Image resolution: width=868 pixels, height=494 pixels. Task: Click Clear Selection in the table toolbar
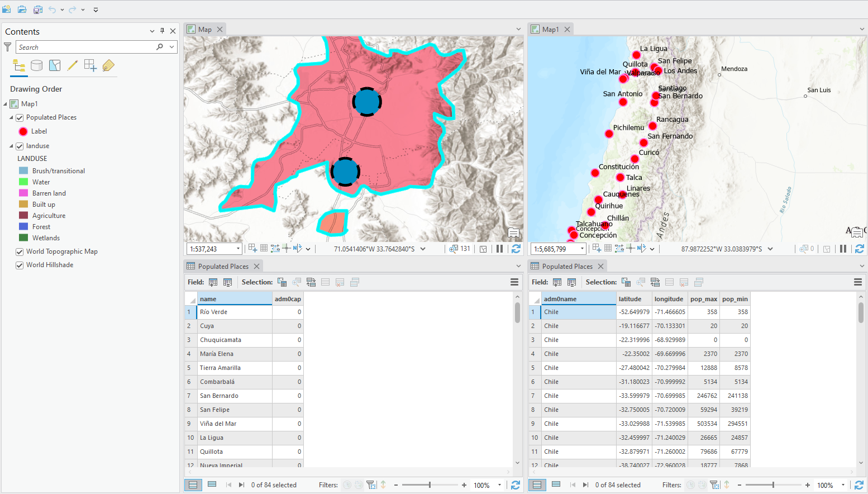[x=326, y=282]
